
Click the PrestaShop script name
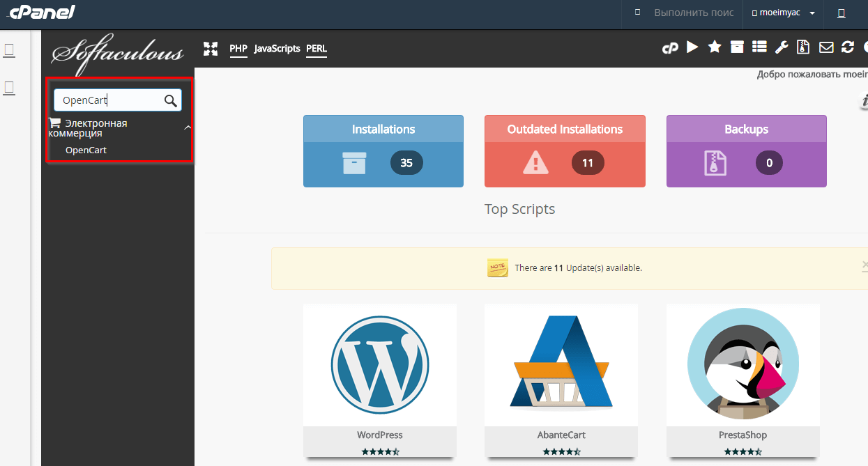pos(743,435)
